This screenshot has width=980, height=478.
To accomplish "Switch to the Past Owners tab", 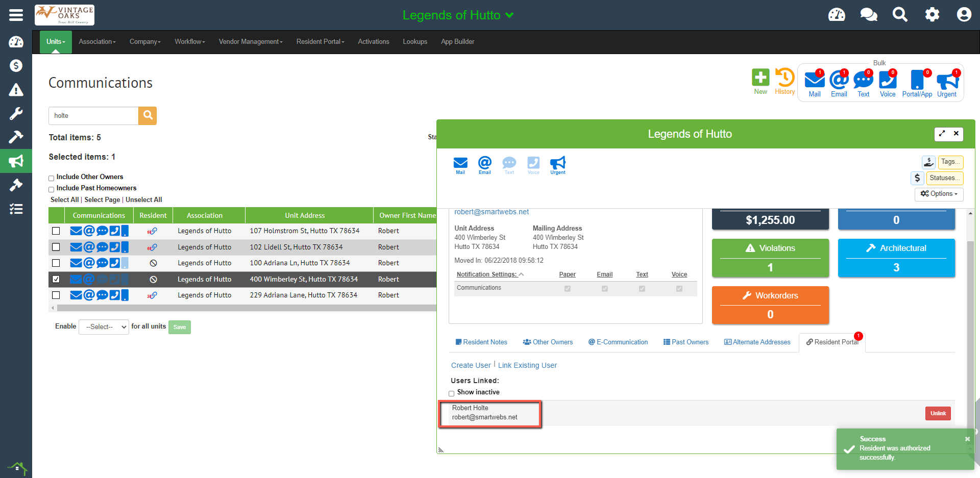I will click(x=686, y=342).
